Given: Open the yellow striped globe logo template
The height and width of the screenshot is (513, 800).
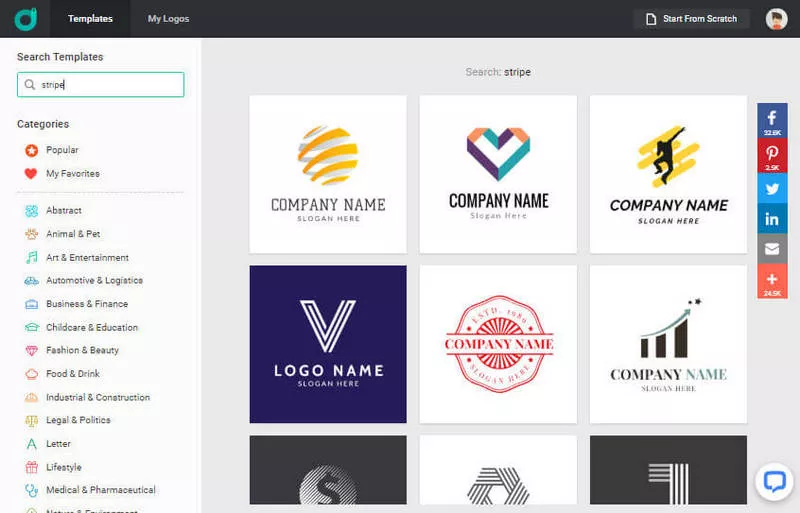Looking at the screenshot, I should pyautogui.click(x=328, y=174).
